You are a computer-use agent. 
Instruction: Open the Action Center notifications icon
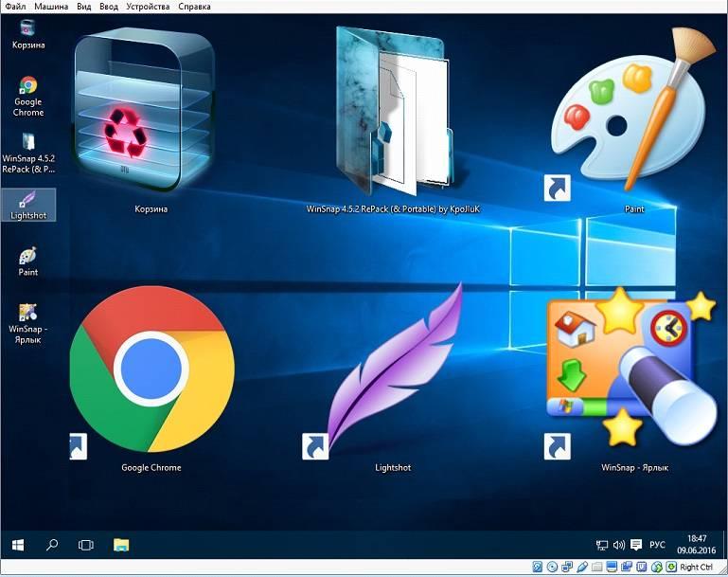[636, 545]
